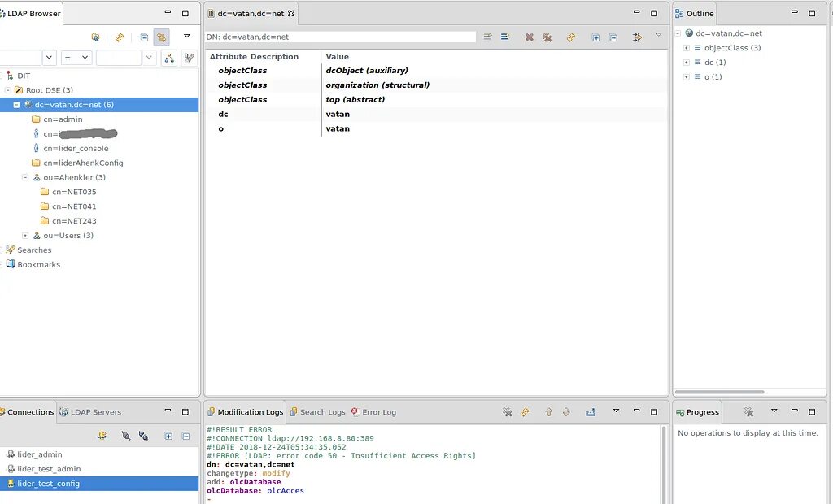Collapse the ou=Ahenkler (3) node
This screenshot has height=504, width=833.
(x=25, y=177)
